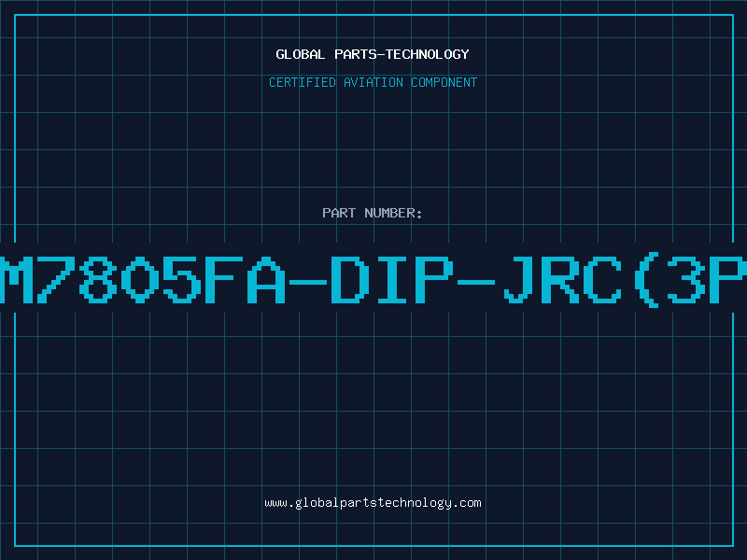The width and height of the screenshot is (747, 560).
Task: Click the (3P segment of the part number
Action: 691,280
